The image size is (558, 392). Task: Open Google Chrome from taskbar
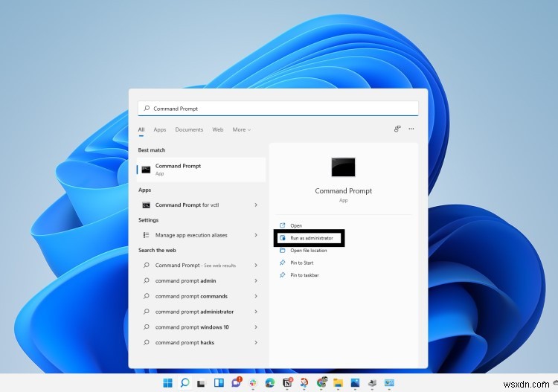[x=321, y=382]
